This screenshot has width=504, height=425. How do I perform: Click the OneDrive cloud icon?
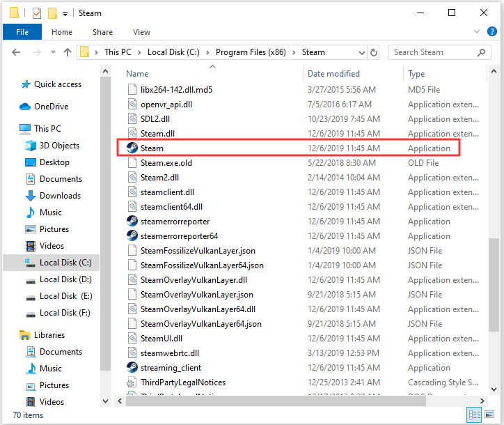pos(25,107)
